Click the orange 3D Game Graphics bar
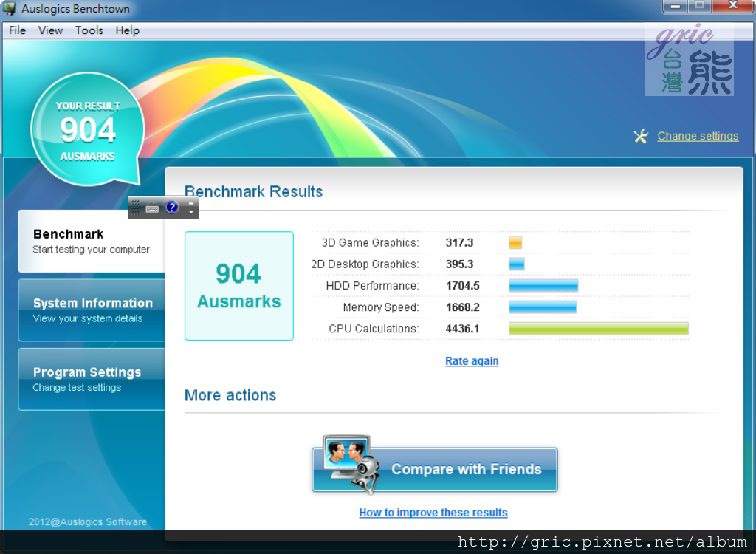 tap(515, 242)
